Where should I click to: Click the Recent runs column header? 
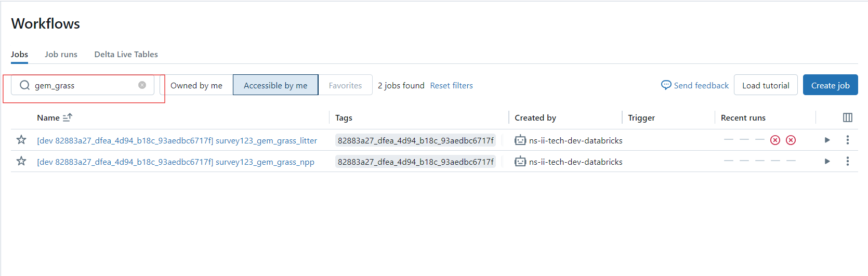[x=743, y=118]
